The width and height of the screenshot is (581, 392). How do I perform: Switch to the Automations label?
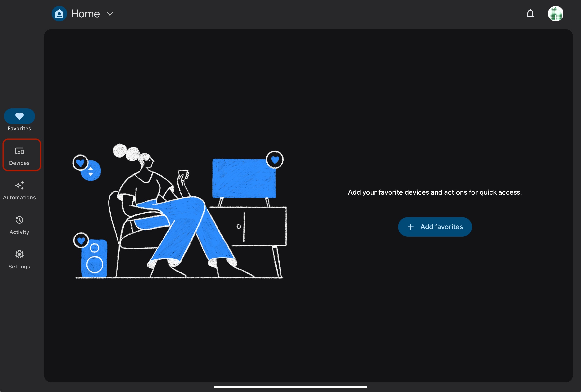point(19,198)
